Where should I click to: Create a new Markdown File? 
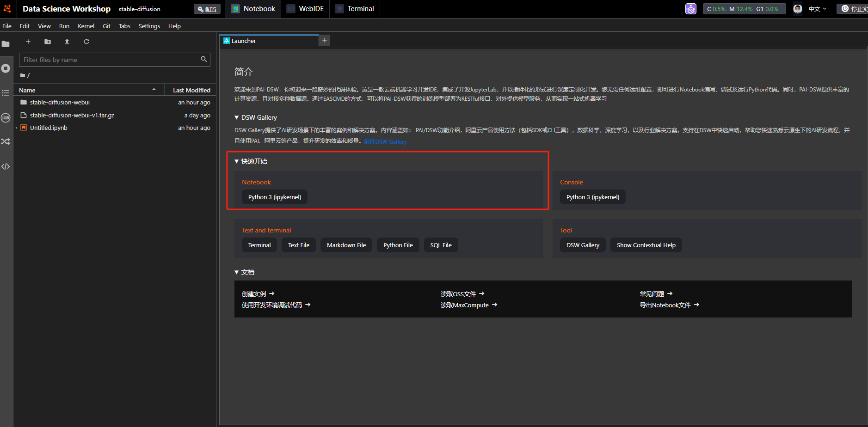pyautogui.click(x=346, y=245)
